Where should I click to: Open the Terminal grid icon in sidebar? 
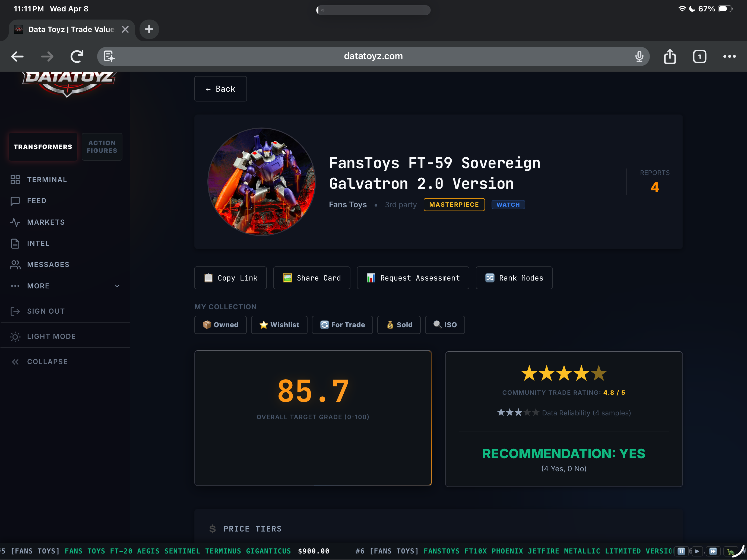pos(15,180)
